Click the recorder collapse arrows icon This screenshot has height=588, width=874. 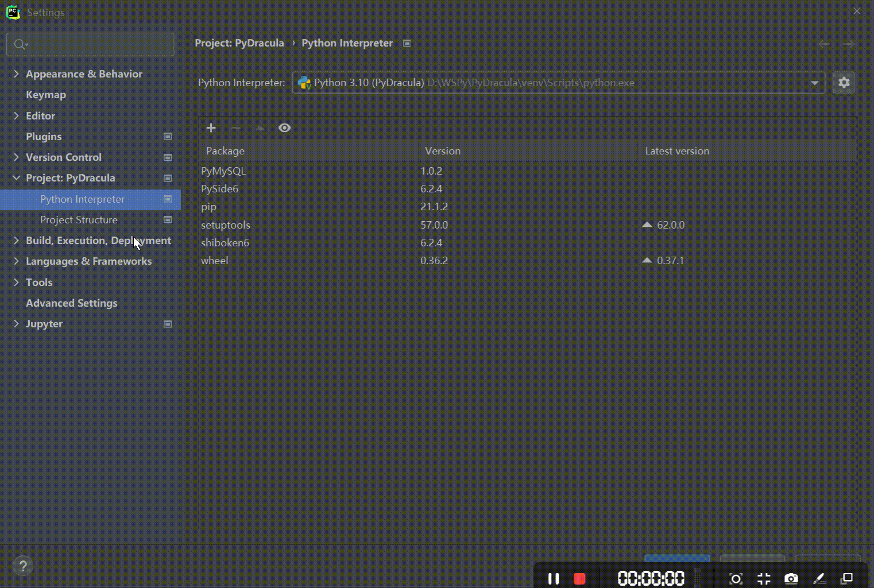click(763, 578)
